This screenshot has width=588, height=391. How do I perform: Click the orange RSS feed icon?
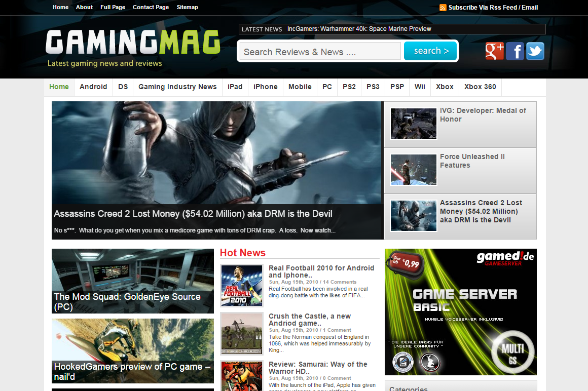click(443, 8)
